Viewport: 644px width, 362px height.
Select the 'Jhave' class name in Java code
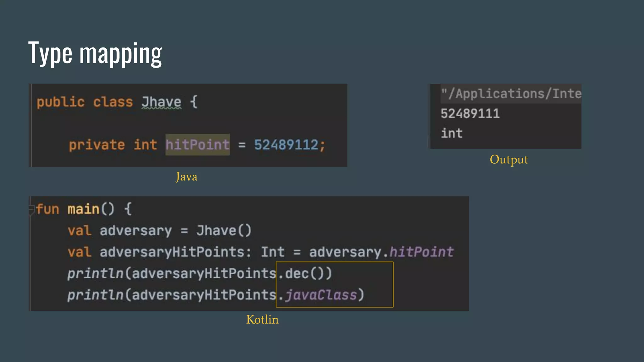coord(161,102)
